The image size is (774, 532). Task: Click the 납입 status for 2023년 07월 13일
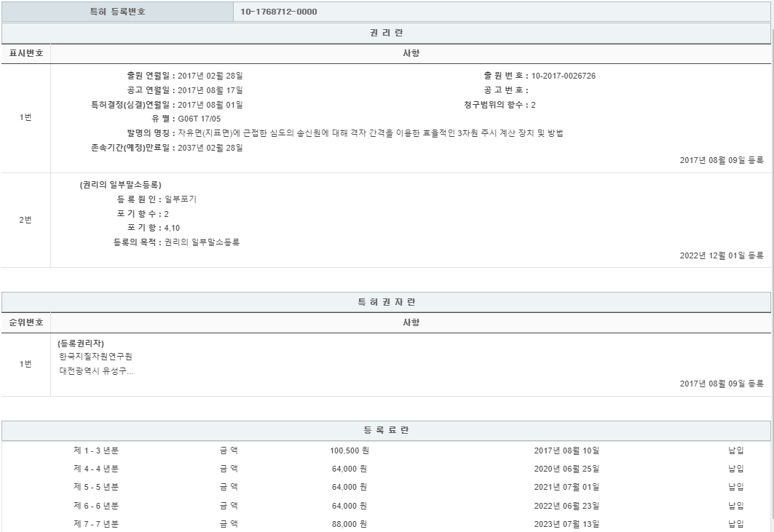[735, 523]
